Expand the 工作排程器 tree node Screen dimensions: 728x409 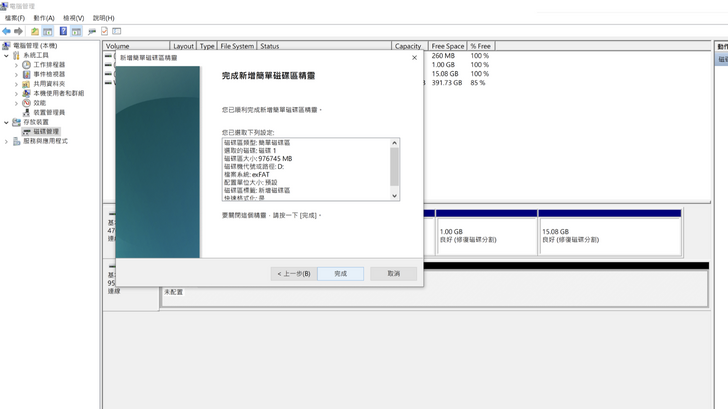[16, 65]
